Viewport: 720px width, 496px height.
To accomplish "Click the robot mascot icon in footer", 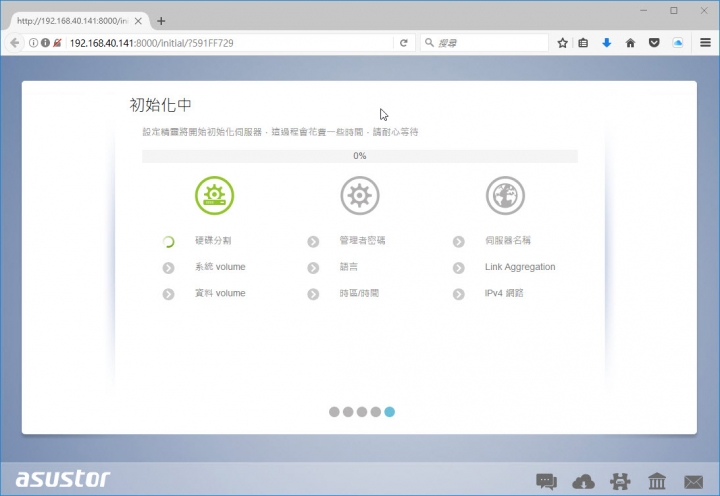I will coord(620,482).
